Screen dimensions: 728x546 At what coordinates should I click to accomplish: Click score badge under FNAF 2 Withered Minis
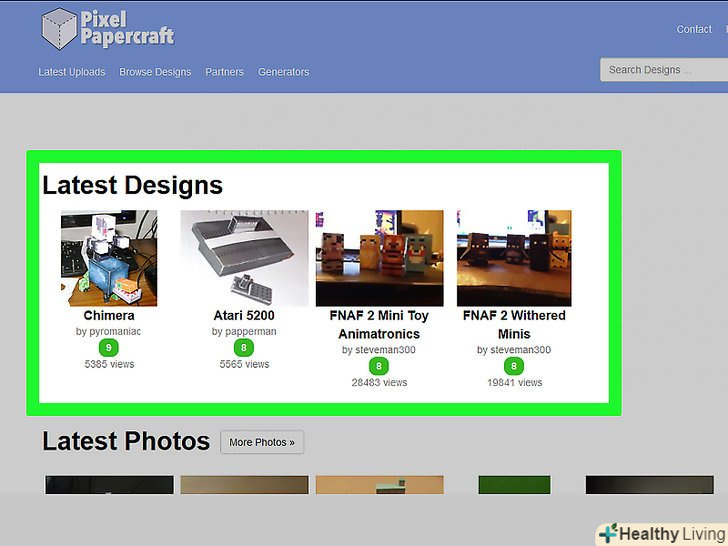tap(514, 366)
